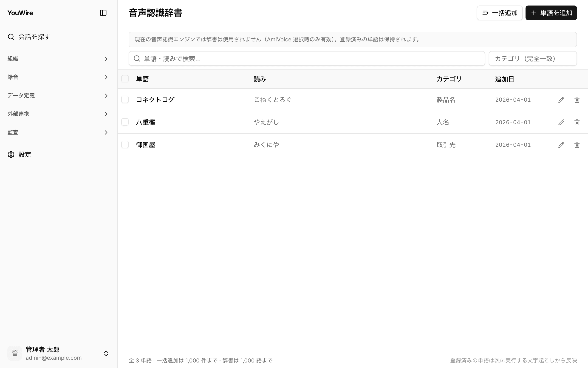The image size is (588, 368).
Task: Delete the 御国屋 entry with trash icon
Action: [x=577, y=145]
